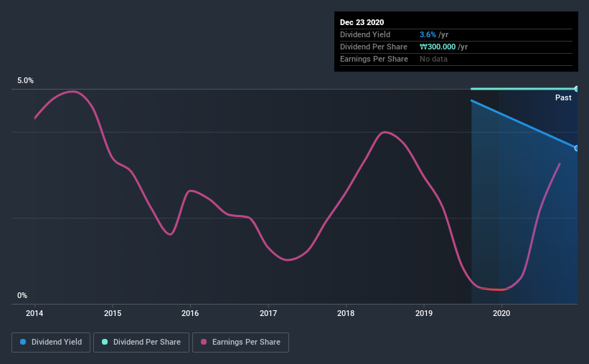Image resolution: width=589 pixels, height=364 pixels.
Task: Toggle the Dividend Per Share legend series
Action: [141, 343]
